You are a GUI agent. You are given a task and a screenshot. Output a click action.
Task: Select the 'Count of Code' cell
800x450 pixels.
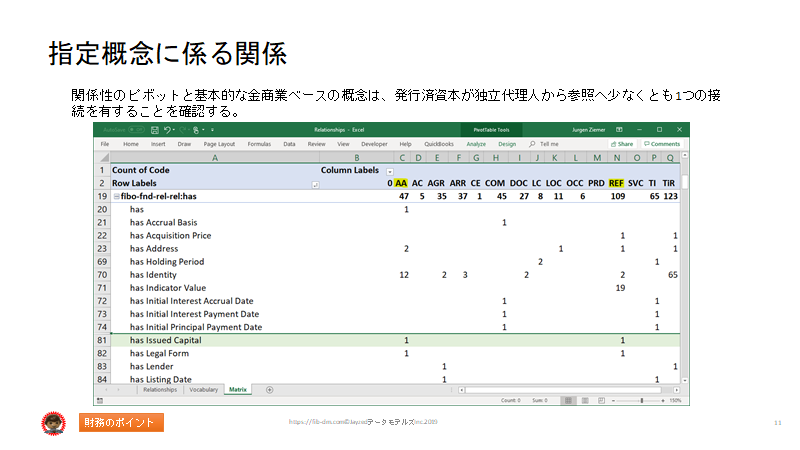[215, 170]
